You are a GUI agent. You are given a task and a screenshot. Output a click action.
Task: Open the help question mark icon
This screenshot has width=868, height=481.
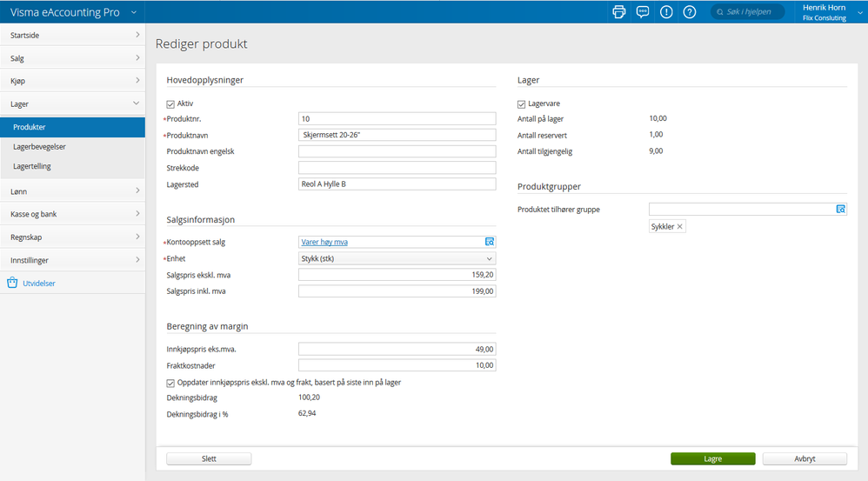[690, 12]
